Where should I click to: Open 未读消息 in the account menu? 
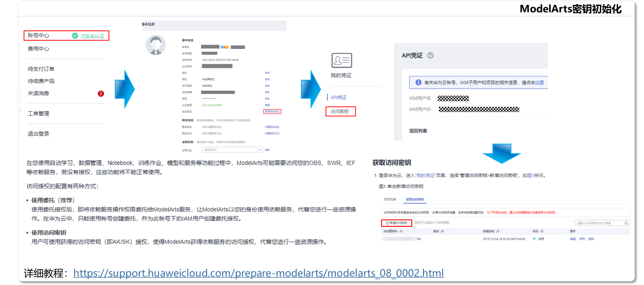click(x=38, y=93)
